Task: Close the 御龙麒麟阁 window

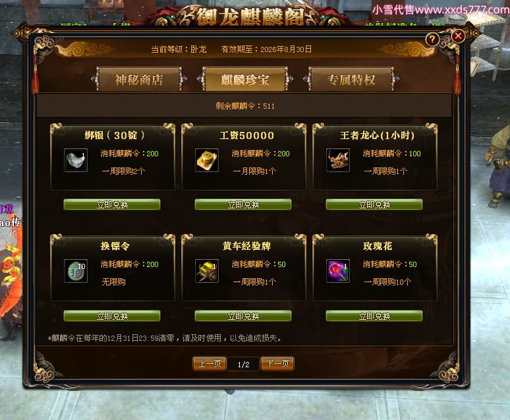Action: [x=459, y=36]
